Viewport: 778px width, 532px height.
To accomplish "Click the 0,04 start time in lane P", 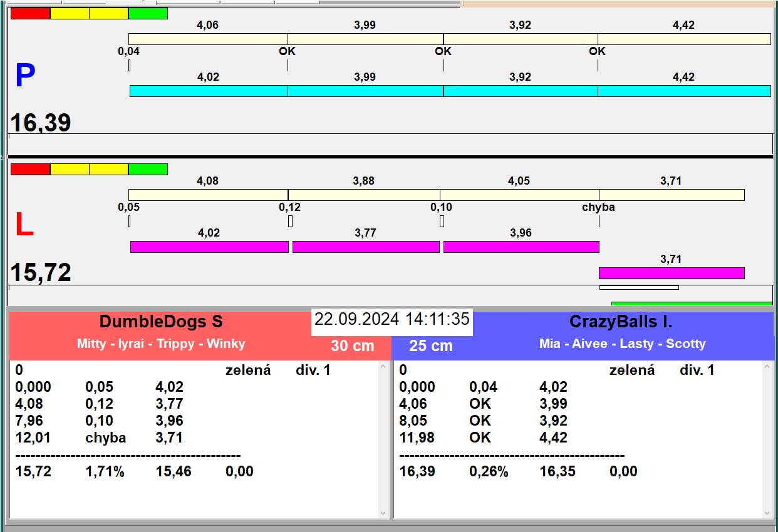I will pos(129,51).
